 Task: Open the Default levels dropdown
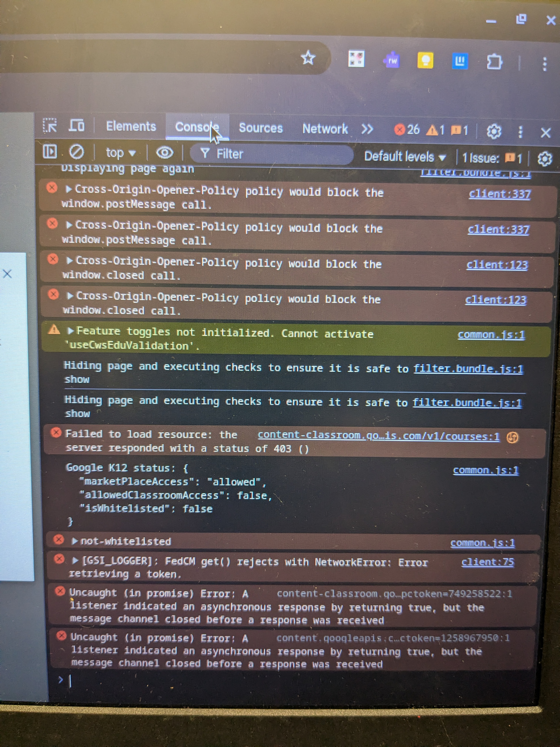point(405,157)
